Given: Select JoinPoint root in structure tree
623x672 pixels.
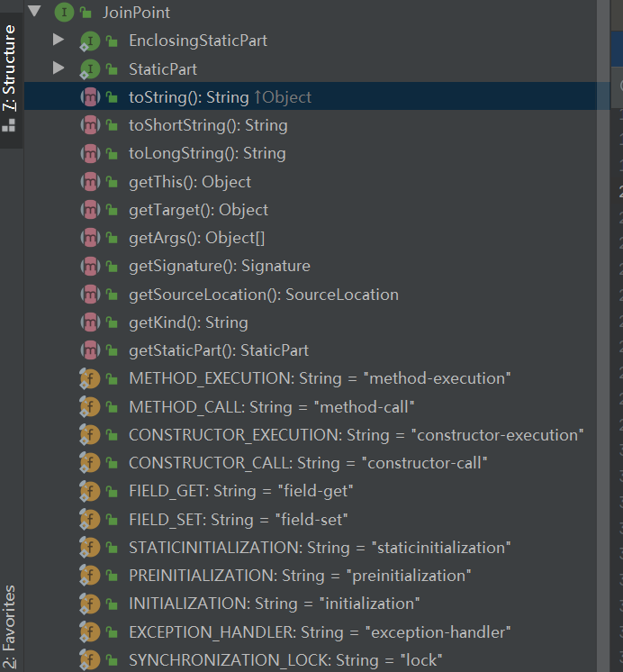Looking at the screenshot, I should (x=136, y=13).
